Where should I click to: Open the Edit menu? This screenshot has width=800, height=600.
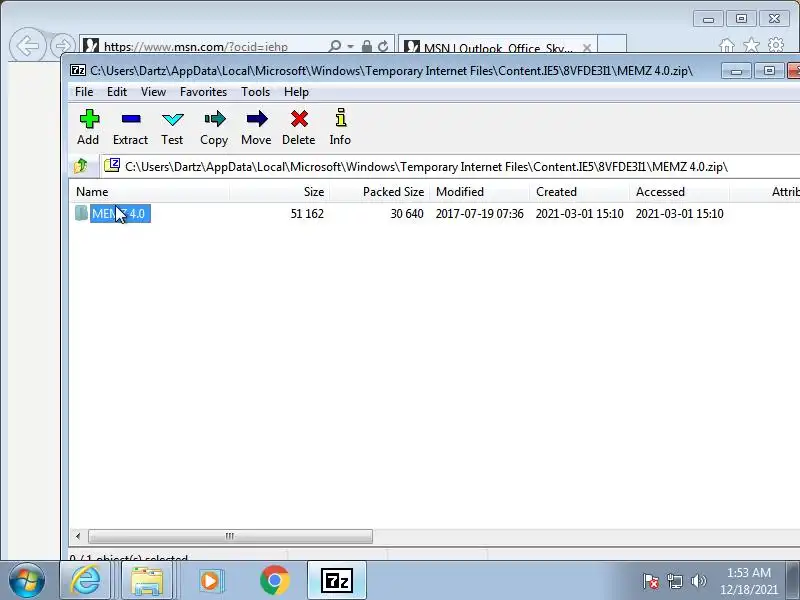117,92
